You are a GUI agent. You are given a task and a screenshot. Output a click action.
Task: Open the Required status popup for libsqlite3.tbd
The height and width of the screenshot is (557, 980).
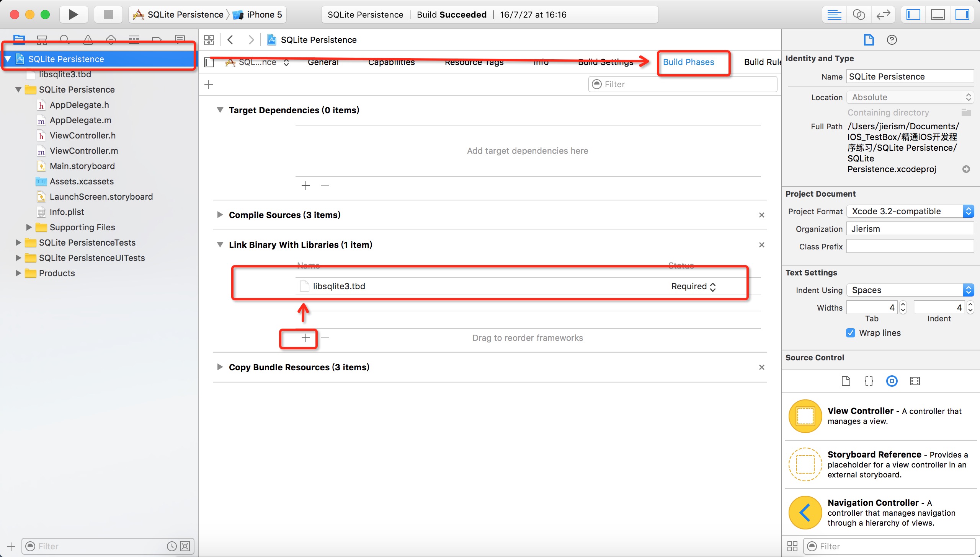coord(694,286)
